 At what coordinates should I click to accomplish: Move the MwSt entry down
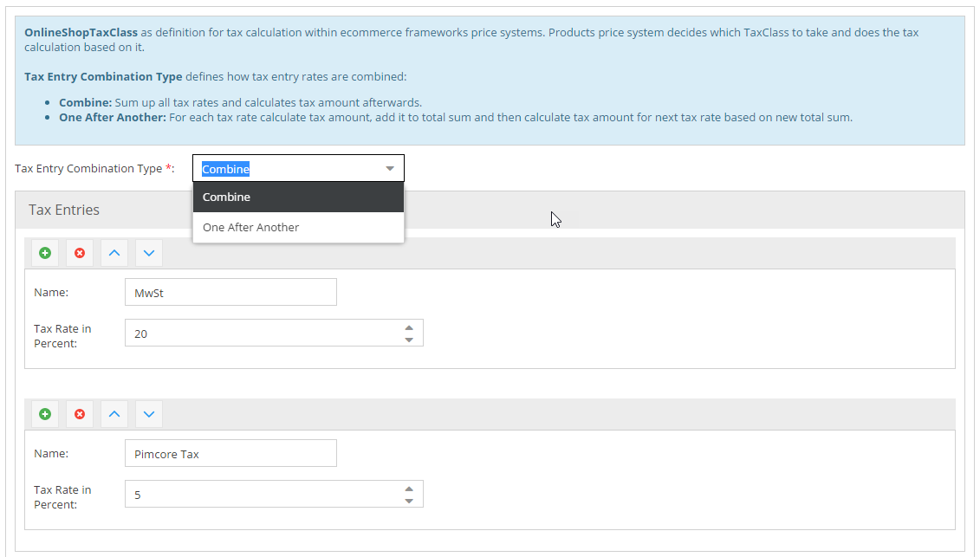149,253
